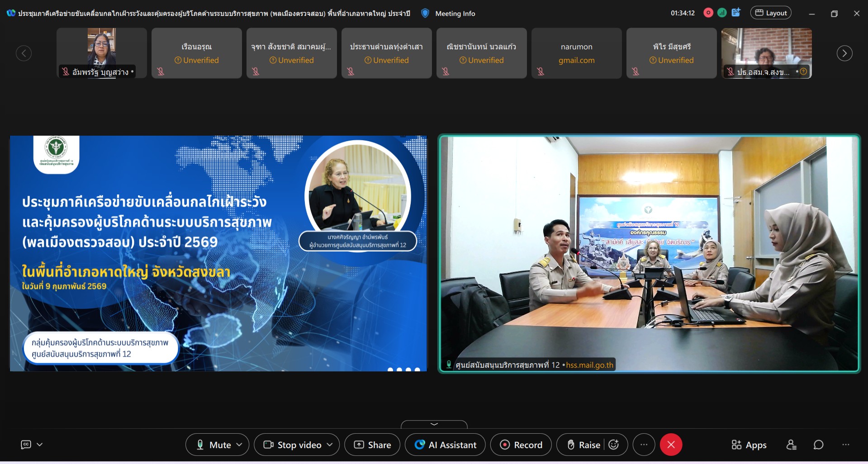Open the emoji reactions icon
868x464 pixels.
click(x=614, y=445)
